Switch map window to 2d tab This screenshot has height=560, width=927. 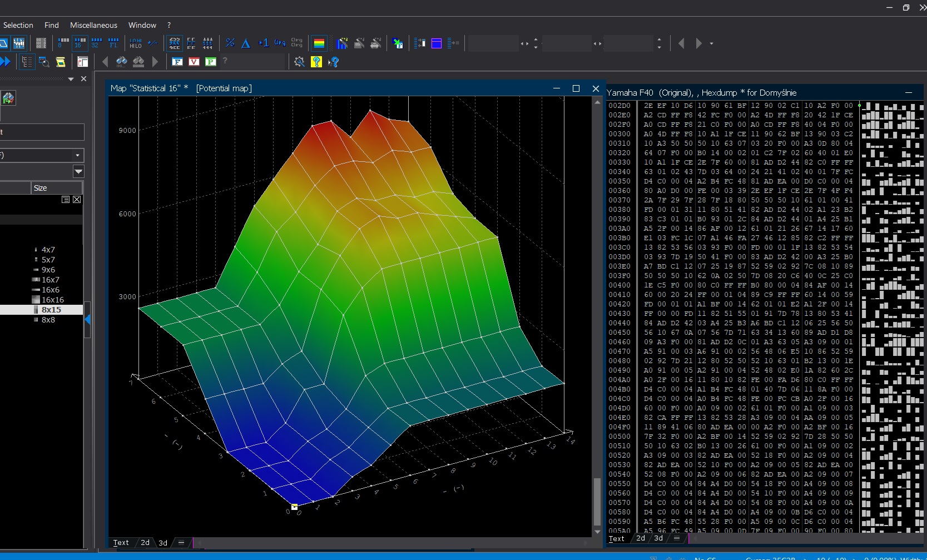point(145,543)
